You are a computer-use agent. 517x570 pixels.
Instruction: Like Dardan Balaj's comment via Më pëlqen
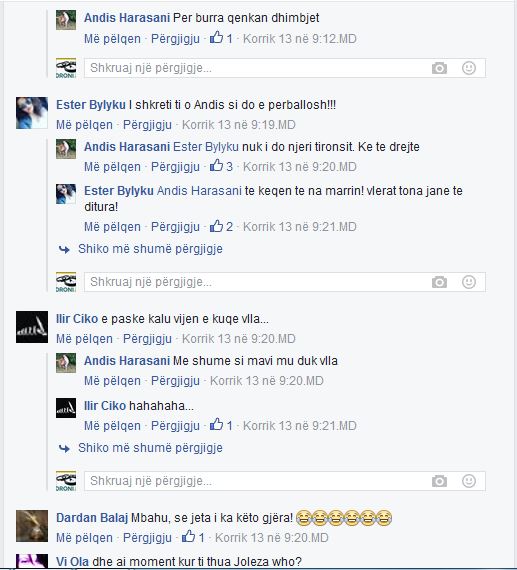pyautogui.click(x=84, y=538)
